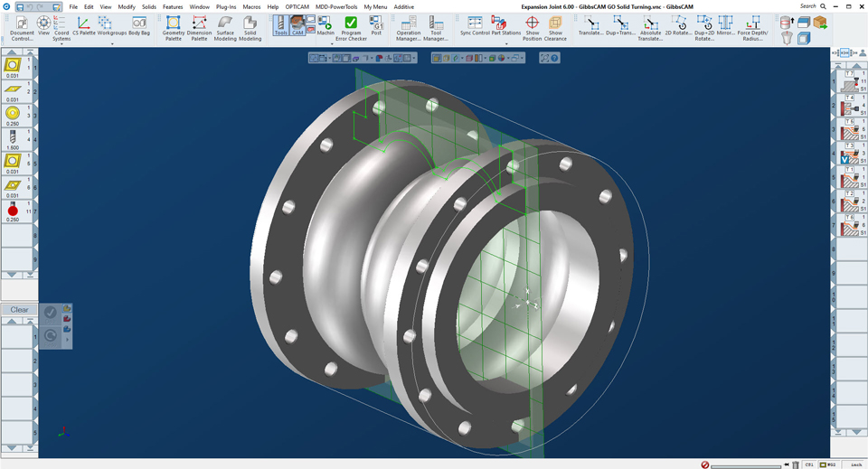The image size is (868, 469).
Task: Open the Plug-Ins menu
Action: tap(226, 6)
